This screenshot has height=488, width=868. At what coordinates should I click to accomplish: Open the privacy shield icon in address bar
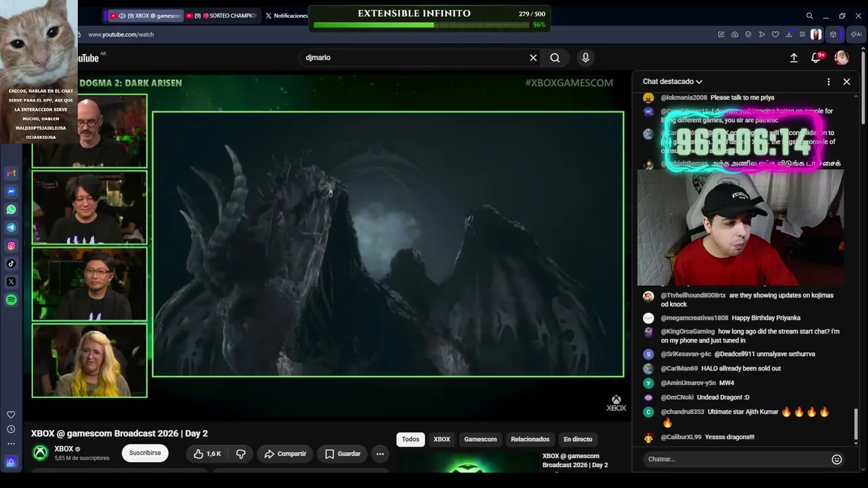(x=748, y=35)
